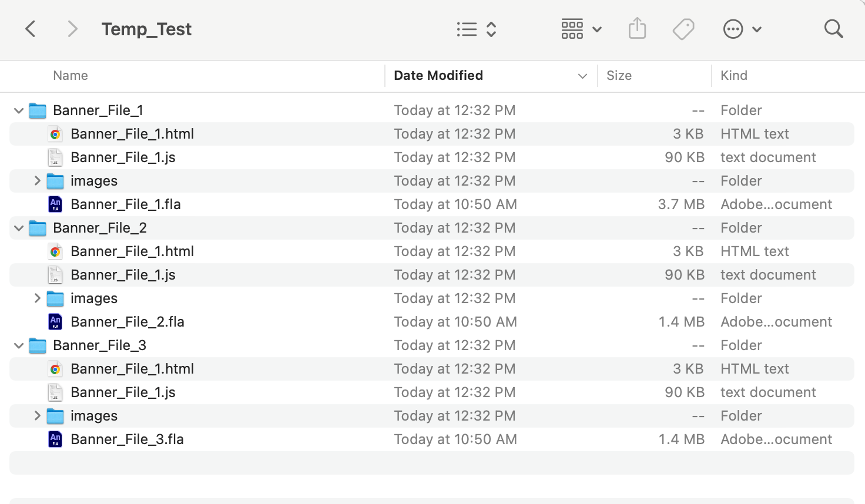865x504 pixels.
Task: Open the group-by options dropdown
Action: [581, 29]
